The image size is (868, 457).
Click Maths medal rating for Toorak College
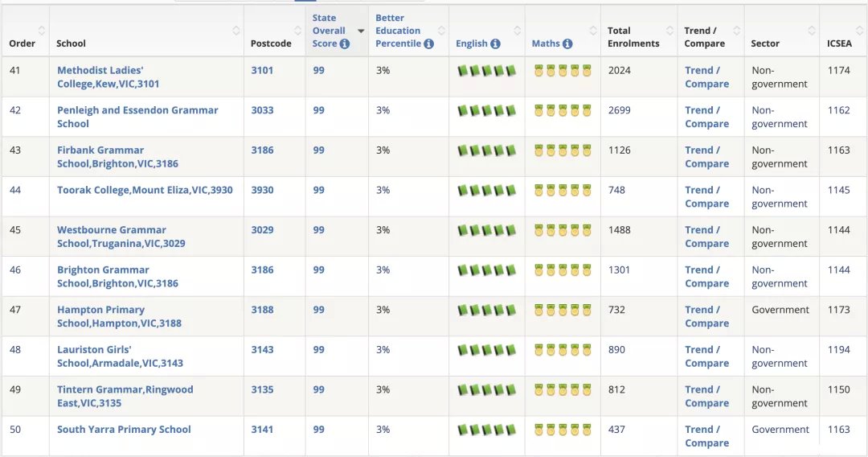pyautogui.click(x=563, y=191)
